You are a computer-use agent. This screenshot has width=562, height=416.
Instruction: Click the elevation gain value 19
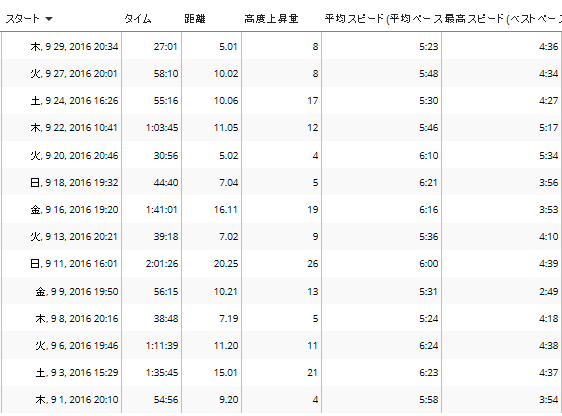[313, 210]
